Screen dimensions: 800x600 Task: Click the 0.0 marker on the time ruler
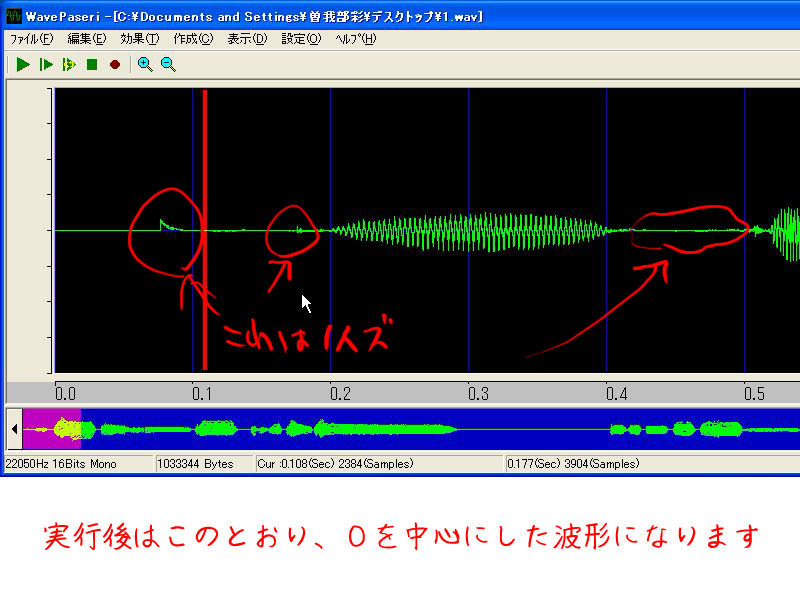point(65,394)
